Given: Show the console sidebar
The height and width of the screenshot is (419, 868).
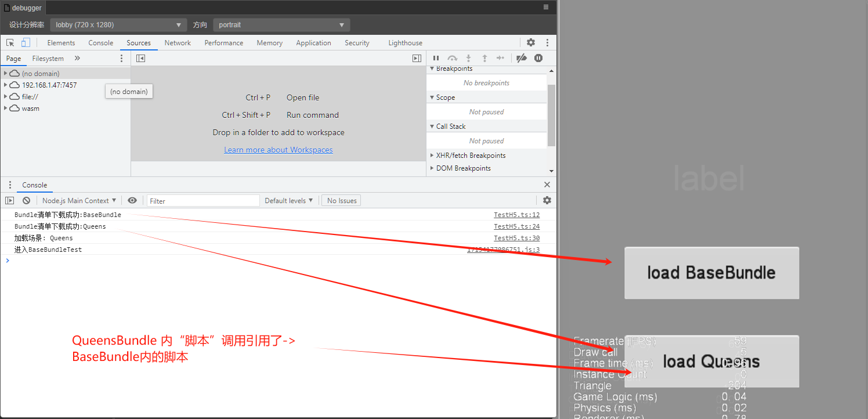Looking at the screenshot, I should (10, 200).
